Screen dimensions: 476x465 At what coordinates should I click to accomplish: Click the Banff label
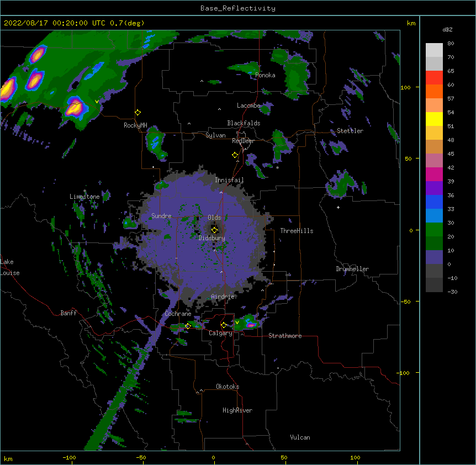tap(68, 313)
